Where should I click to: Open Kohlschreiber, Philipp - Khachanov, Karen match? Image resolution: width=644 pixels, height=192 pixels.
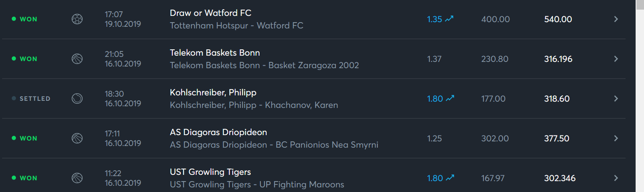254,105
